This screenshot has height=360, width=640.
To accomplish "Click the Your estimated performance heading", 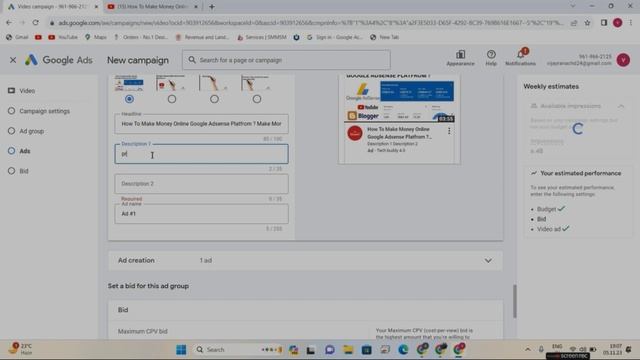I will click(x=580, y=173).
